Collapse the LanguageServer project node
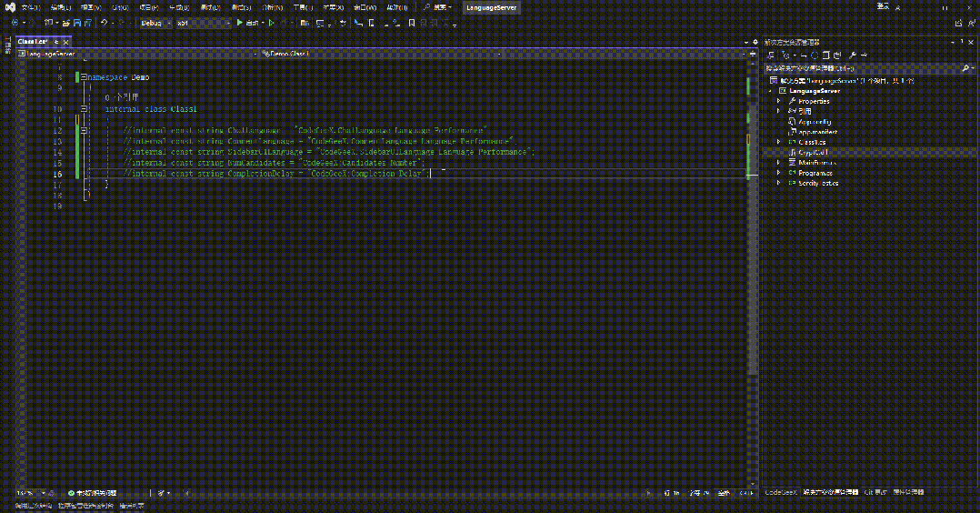The height and width of the screenshot is (513, 980). (x=771, y=91)
